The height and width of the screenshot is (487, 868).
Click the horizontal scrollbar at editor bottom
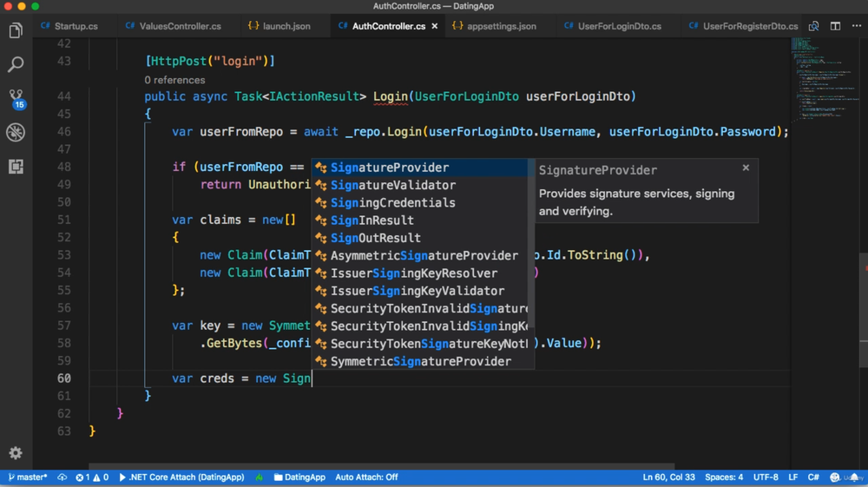coord(381,466)
